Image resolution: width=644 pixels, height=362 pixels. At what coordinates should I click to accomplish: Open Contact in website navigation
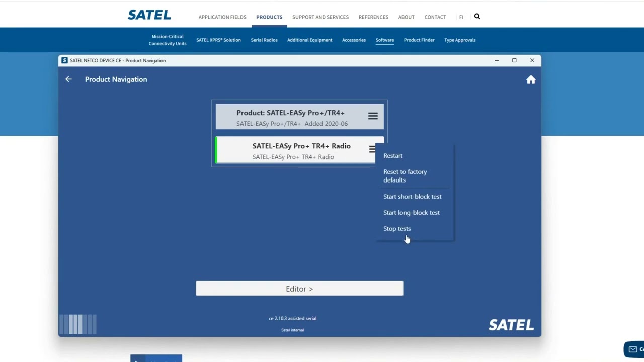pyautogui.click(x=435, y=17)
